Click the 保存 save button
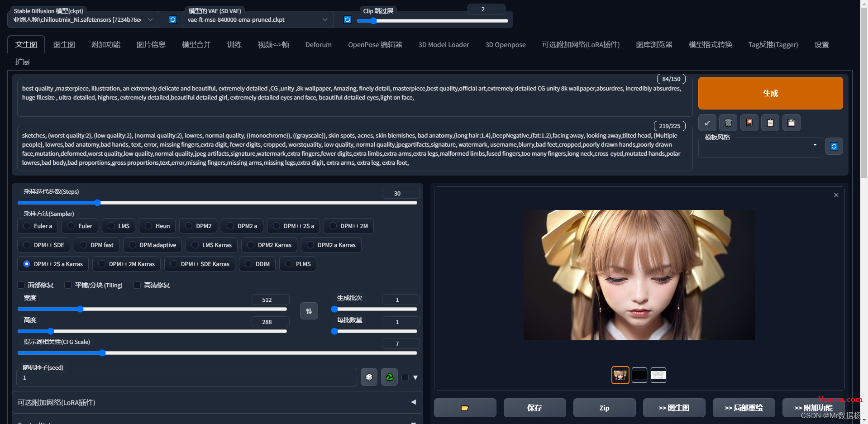The height and width of the screenshot is (424, 868). click(x=534, y=408)
